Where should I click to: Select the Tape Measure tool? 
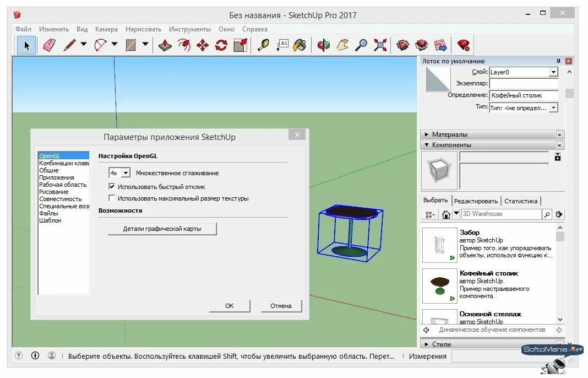click(x=263, y=45)
